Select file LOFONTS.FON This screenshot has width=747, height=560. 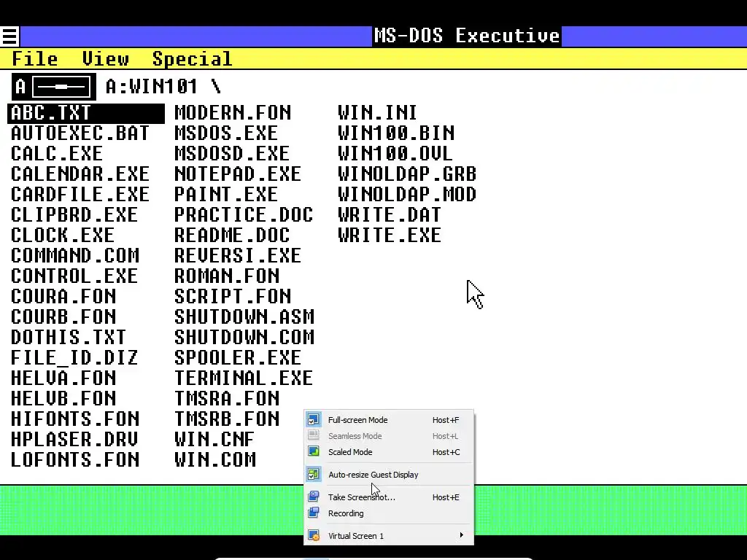pos(75,461)
